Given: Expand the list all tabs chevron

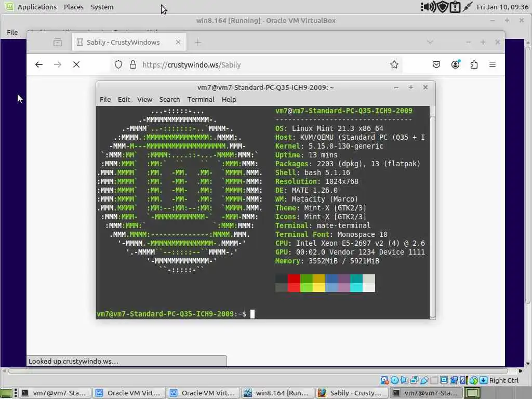Looking at the screenshot, I should [x=430, y=42].
